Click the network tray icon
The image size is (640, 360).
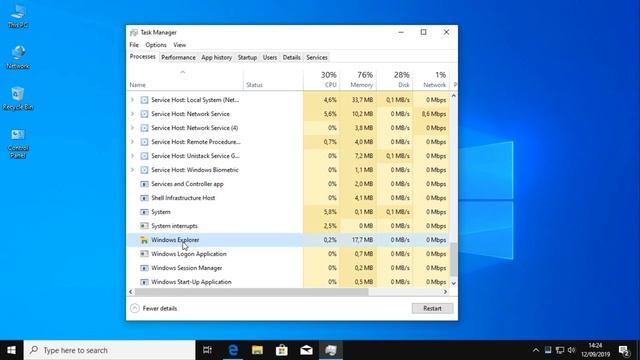coord(560,350)
